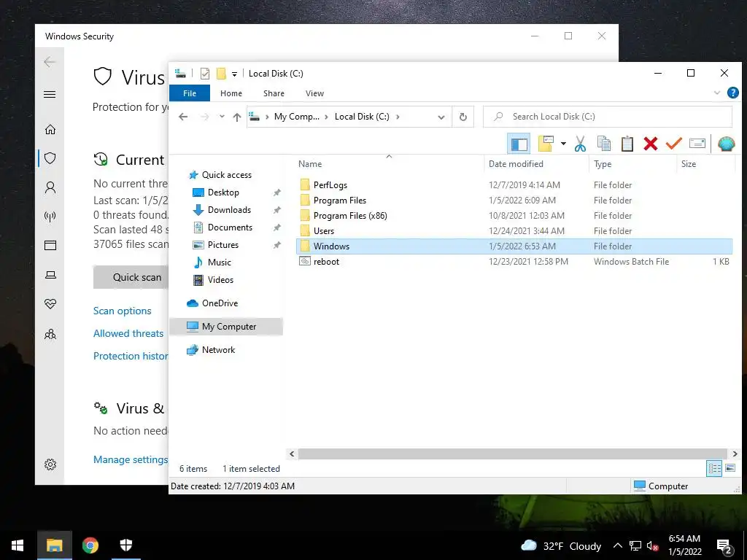Select the reboot batch file
The height and width of the screenshot is (560, 747).
(x=326, y=262)
